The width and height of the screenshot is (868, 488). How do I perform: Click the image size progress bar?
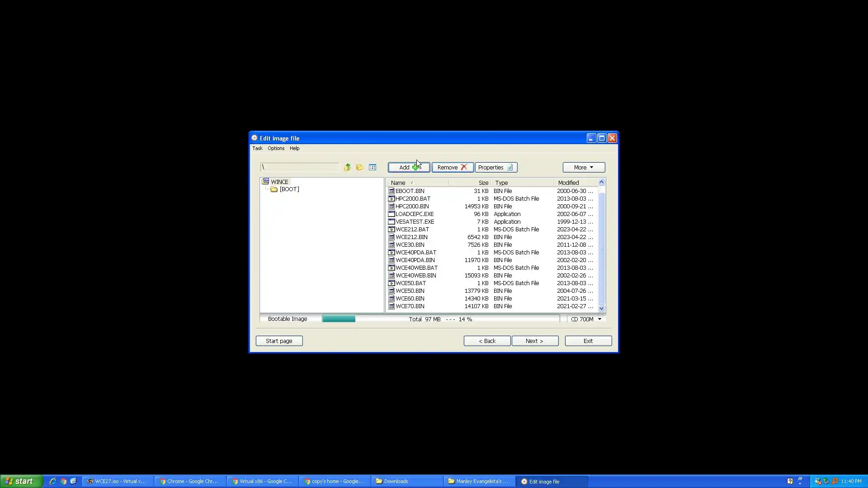(440, 319)
